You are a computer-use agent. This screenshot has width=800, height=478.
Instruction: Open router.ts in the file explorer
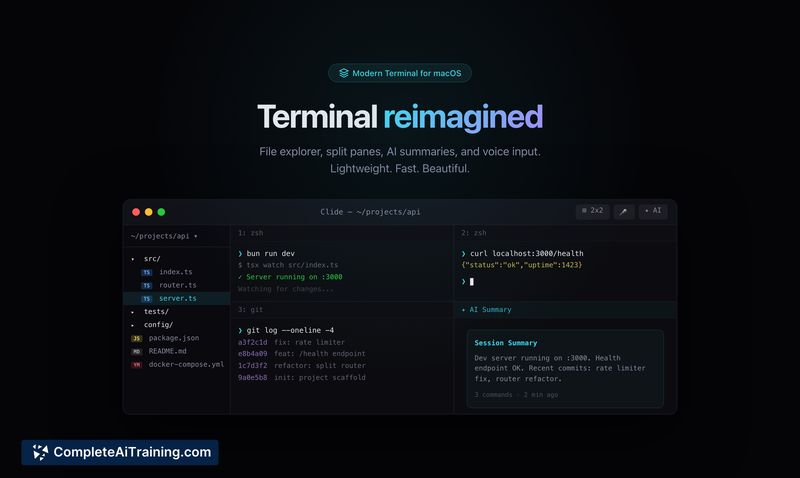point(178,285)
